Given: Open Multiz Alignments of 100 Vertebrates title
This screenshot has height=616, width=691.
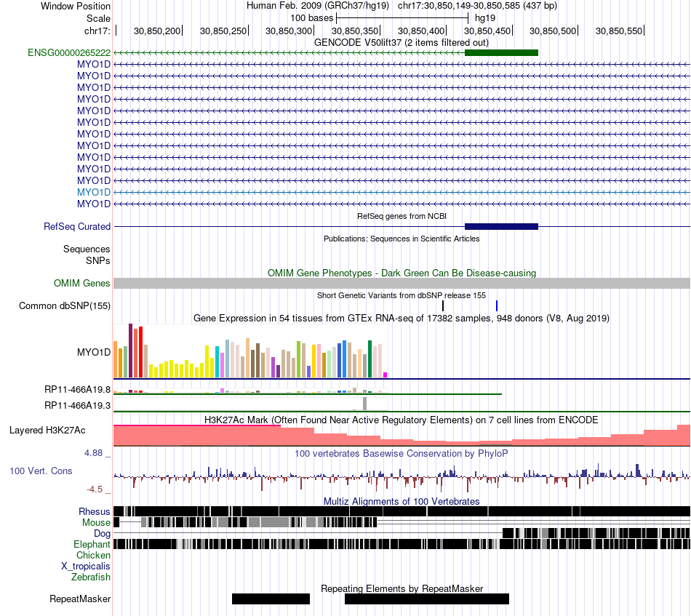Looking at the screenshot, I should (402, 501).
